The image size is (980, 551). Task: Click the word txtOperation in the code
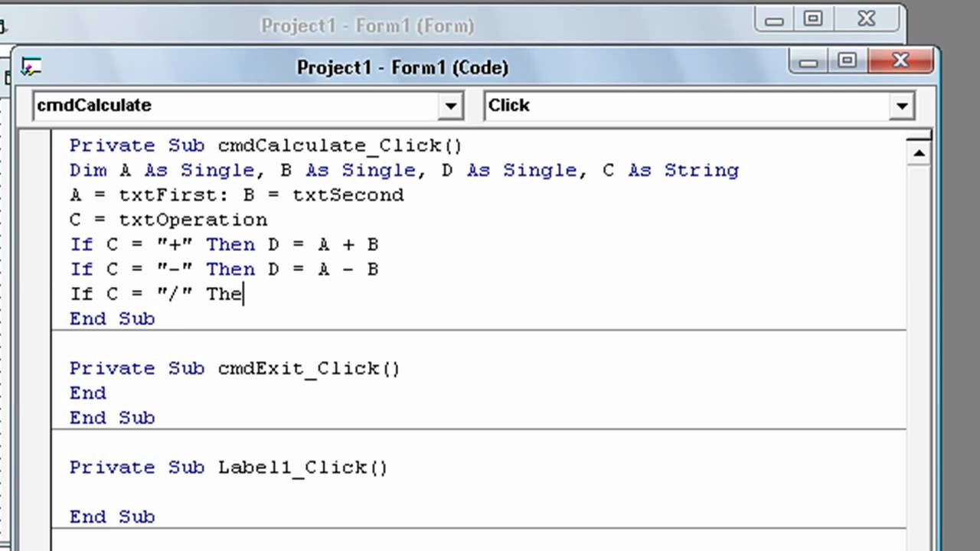193,220
